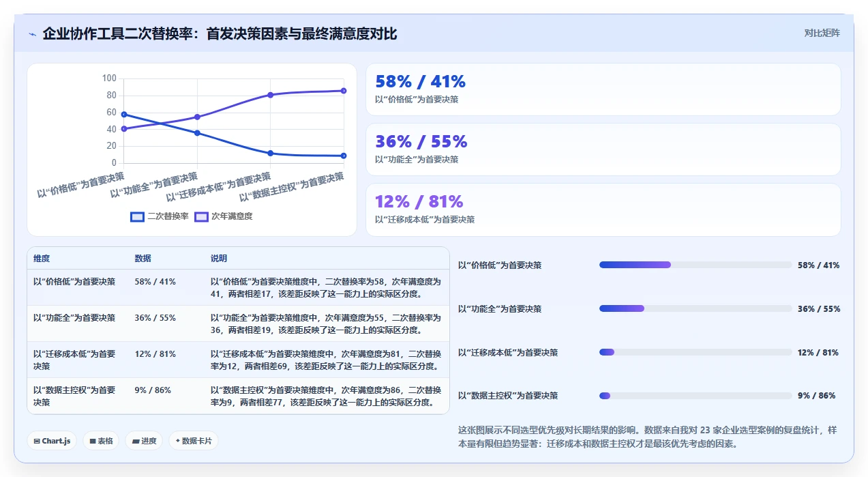Click the 数据主控权 progress label
868x477 pixels.
[508, 396]
